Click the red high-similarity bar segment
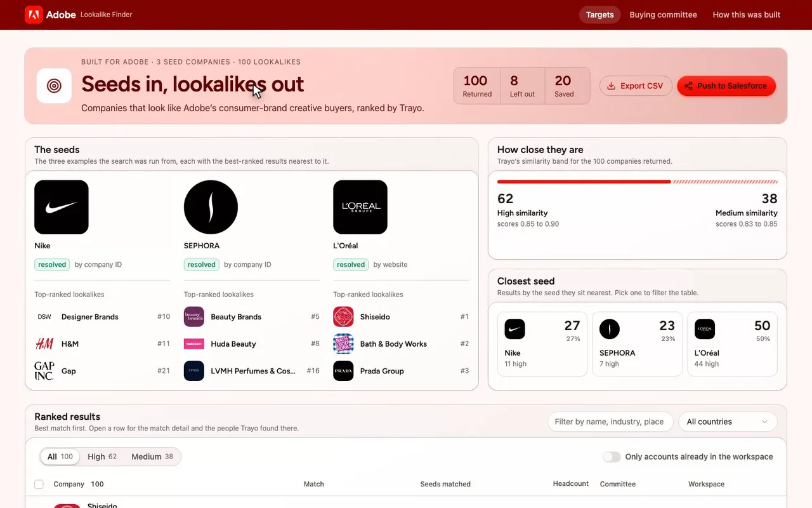 tap(584, 182)
